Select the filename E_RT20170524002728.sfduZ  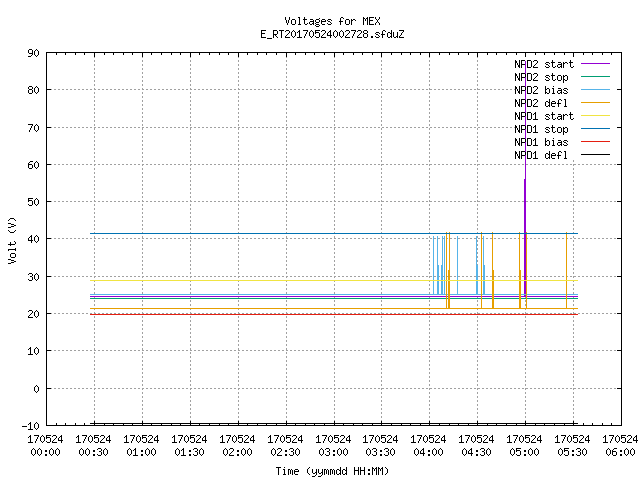332,34
